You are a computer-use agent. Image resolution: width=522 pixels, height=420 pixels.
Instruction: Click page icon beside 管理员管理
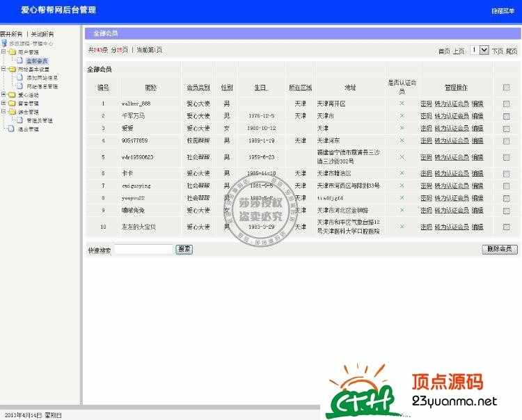(20, 120)
